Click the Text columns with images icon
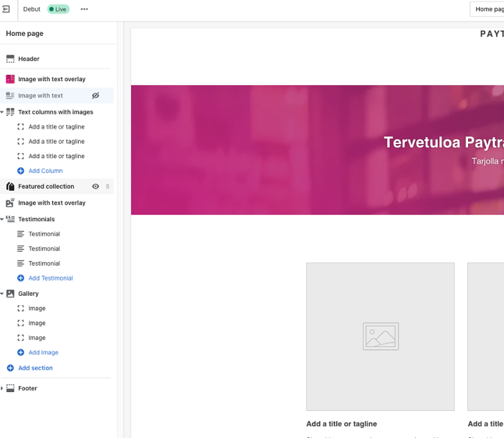The height and width of the screenshot is (438, 504). pos(10,112)
